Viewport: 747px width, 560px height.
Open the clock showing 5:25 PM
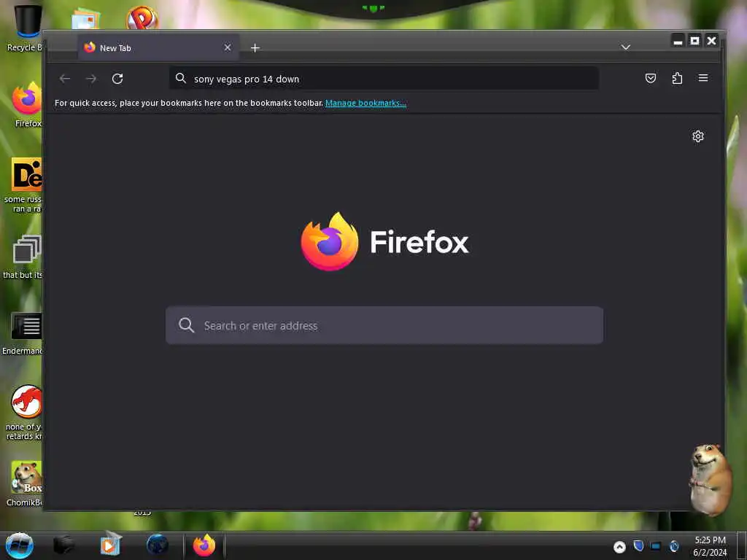[710, 546]
